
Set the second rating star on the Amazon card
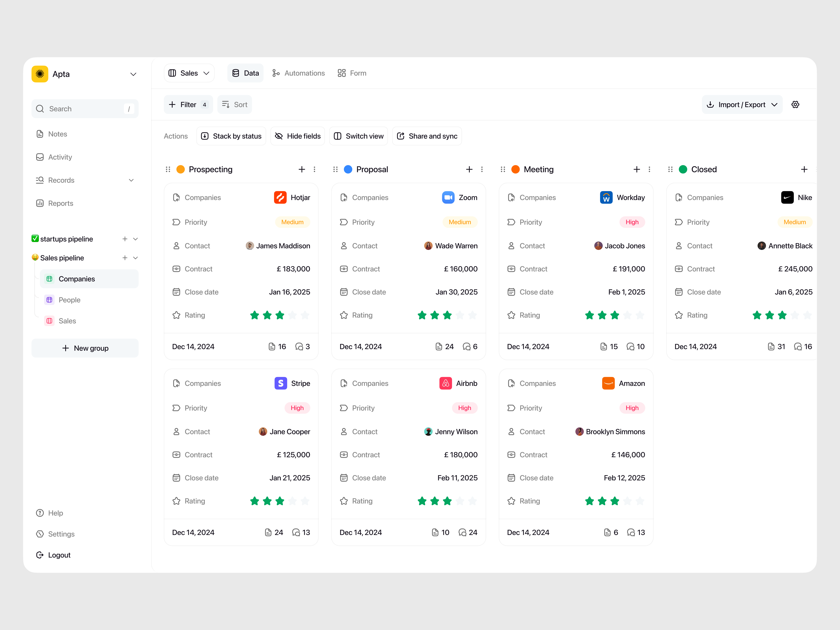point(602,501)
